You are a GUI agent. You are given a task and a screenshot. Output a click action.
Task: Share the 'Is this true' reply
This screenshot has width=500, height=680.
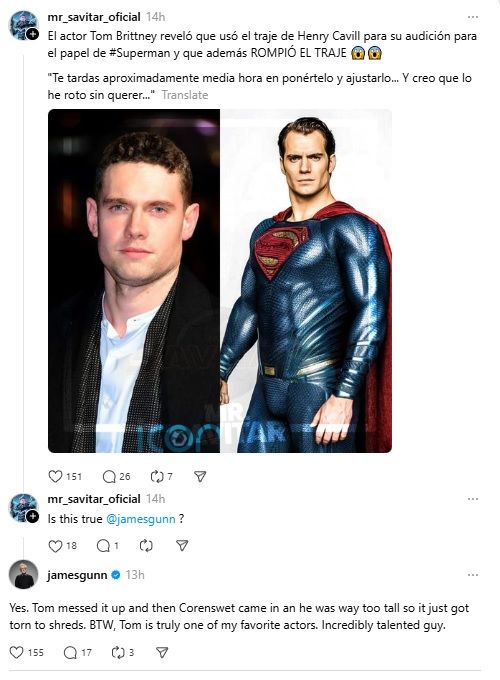tap(182, 546)
